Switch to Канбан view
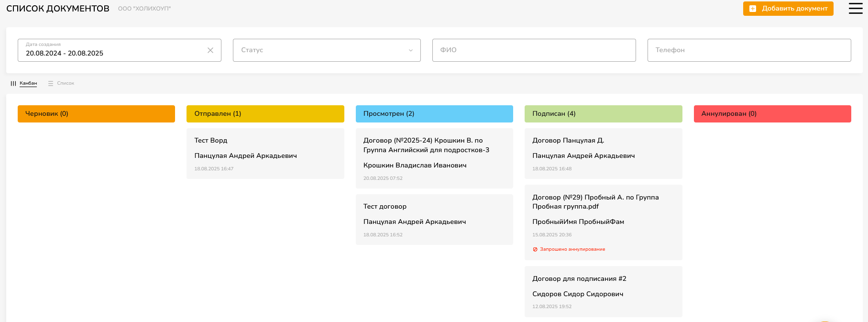This screenshot has height=322, width=868. click(x=28, y=83)
